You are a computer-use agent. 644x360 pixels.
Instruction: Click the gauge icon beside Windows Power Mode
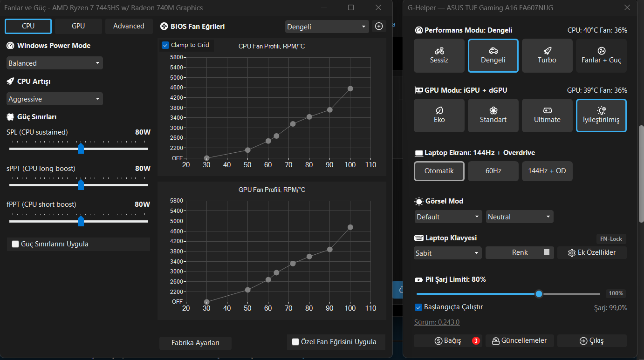(x=10, y=46)
